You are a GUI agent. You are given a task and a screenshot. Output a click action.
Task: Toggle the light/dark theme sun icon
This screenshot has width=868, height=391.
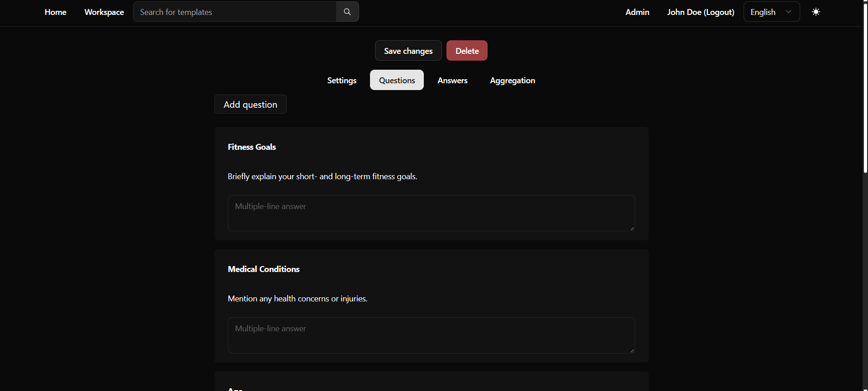pos(816,12)
